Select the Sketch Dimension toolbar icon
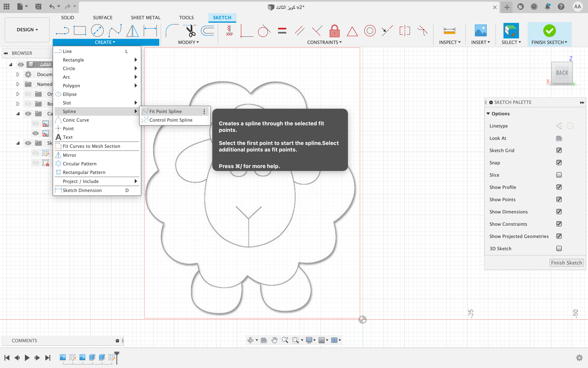 click(150, 31)
